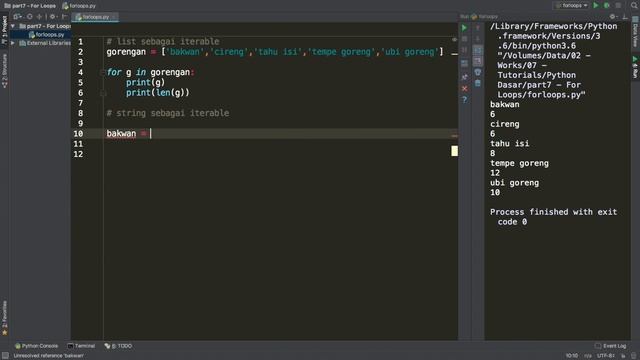
Task: Hide the Run panel with minimize icon
Action: (625, 17)
